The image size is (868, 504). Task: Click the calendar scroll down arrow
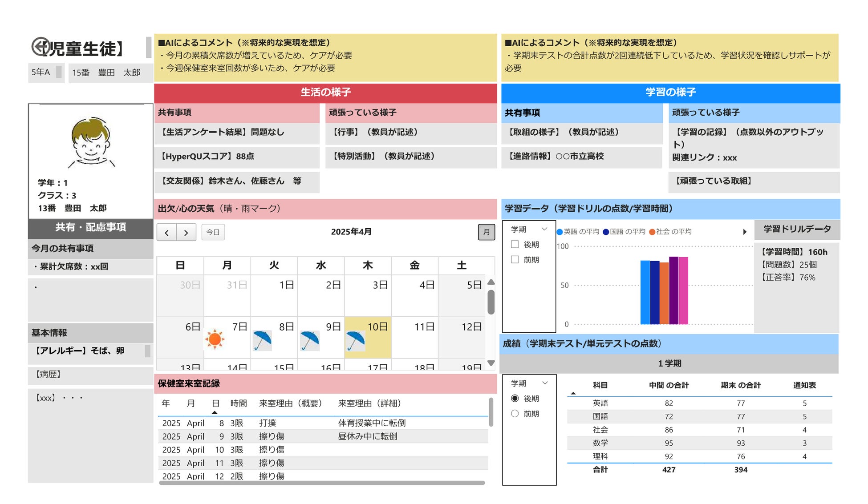[x=491, y=363]
